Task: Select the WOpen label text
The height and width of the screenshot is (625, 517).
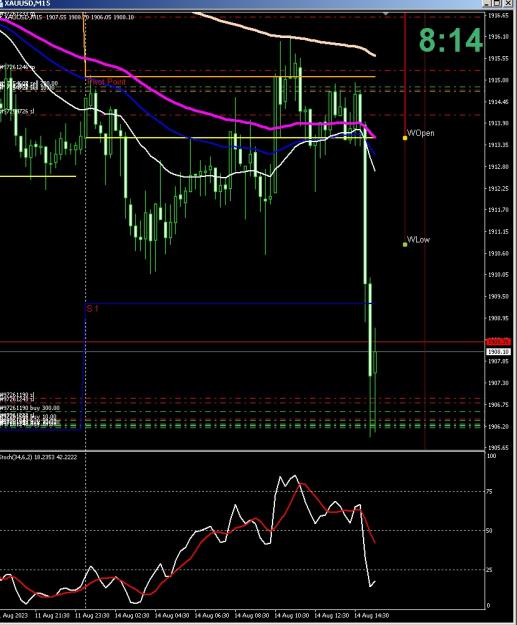Action: click(x=421, y=133)
